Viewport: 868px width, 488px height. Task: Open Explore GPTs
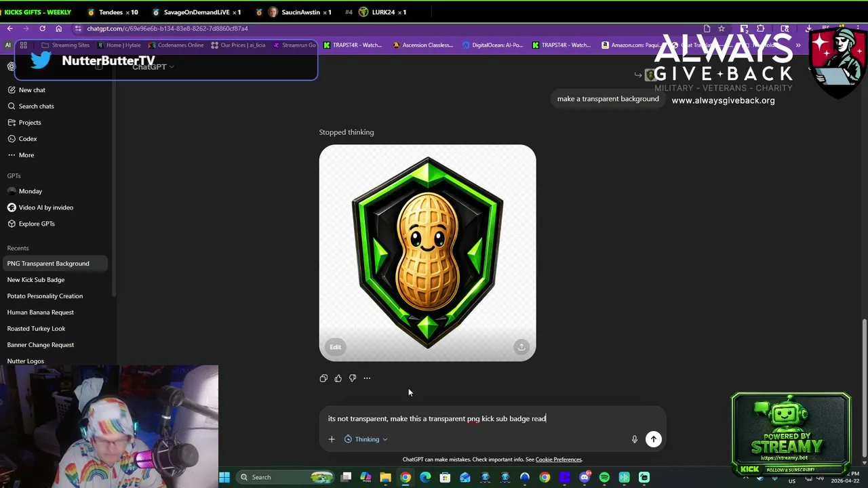pos(54,224)
